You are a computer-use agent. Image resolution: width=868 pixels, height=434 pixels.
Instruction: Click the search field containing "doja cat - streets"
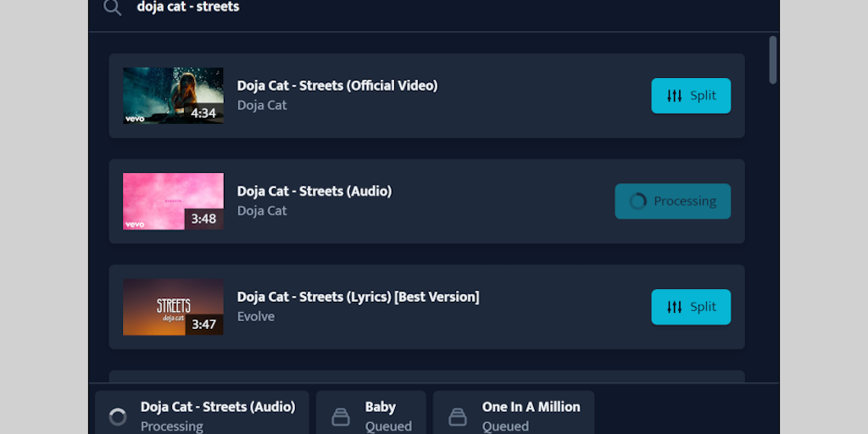click(339, 8)
